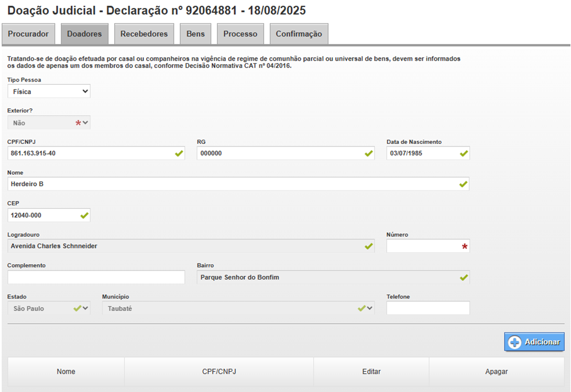Viewport: 571px width, 392px height.
Task: Expand the Exterior? dropdown
Action: [49, 123]
